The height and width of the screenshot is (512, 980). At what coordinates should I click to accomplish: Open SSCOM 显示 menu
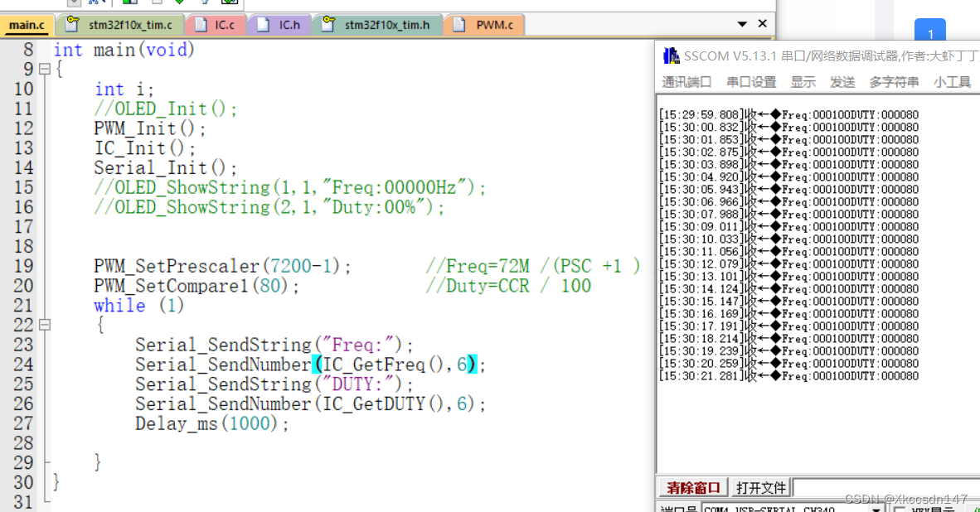tap(803, 82)
